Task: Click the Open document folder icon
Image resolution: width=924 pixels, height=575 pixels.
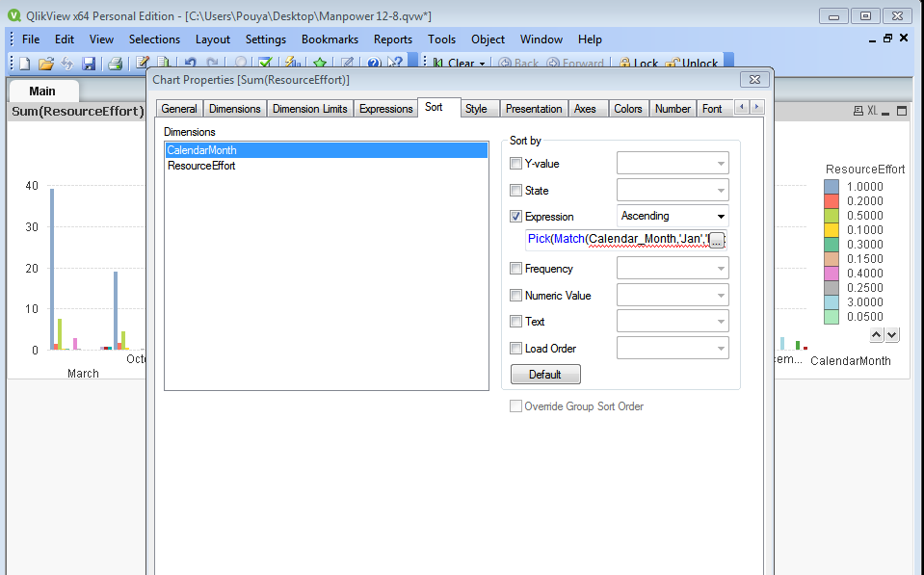Action: pyautogui.click(x=46, y=63)
